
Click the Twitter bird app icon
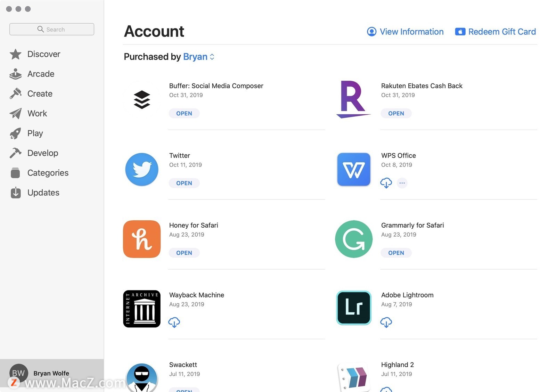tap(142, 170)
